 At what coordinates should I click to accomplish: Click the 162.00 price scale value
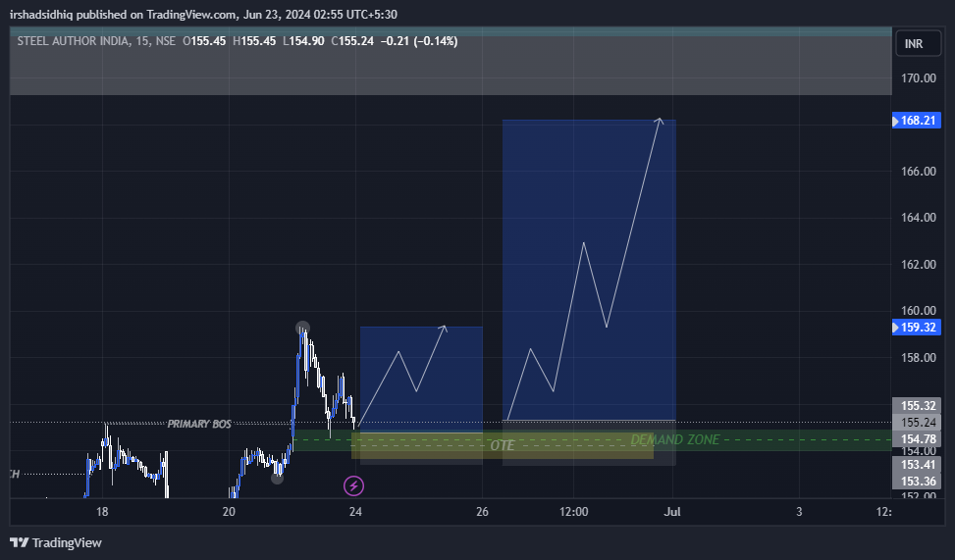919,264
